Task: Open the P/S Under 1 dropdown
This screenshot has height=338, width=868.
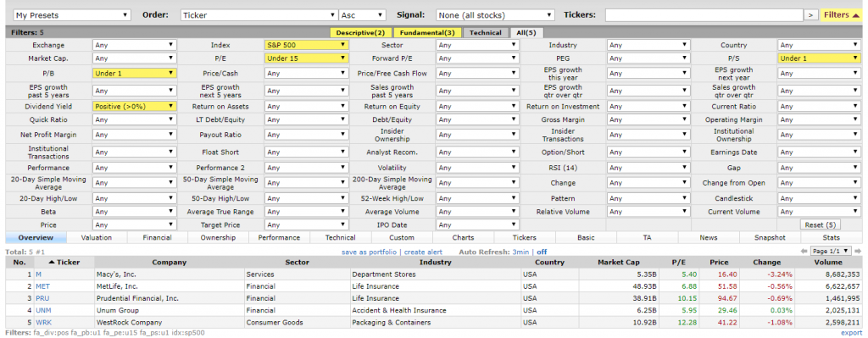Action: pos(820,58)
